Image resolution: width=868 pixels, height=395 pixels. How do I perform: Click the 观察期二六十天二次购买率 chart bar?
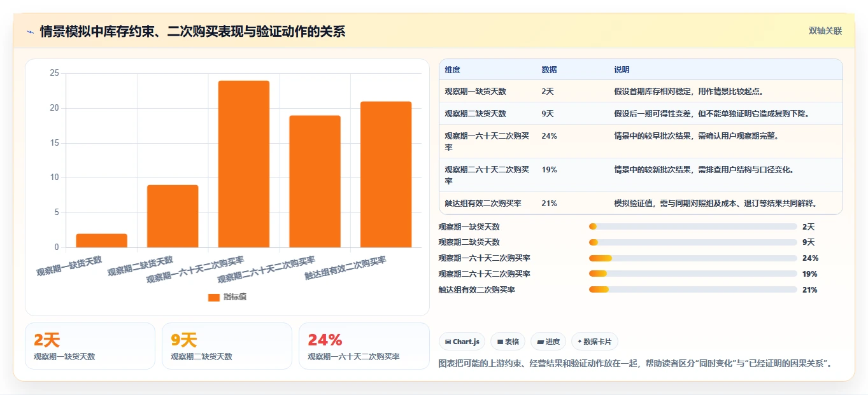click(x=315, y=181)
